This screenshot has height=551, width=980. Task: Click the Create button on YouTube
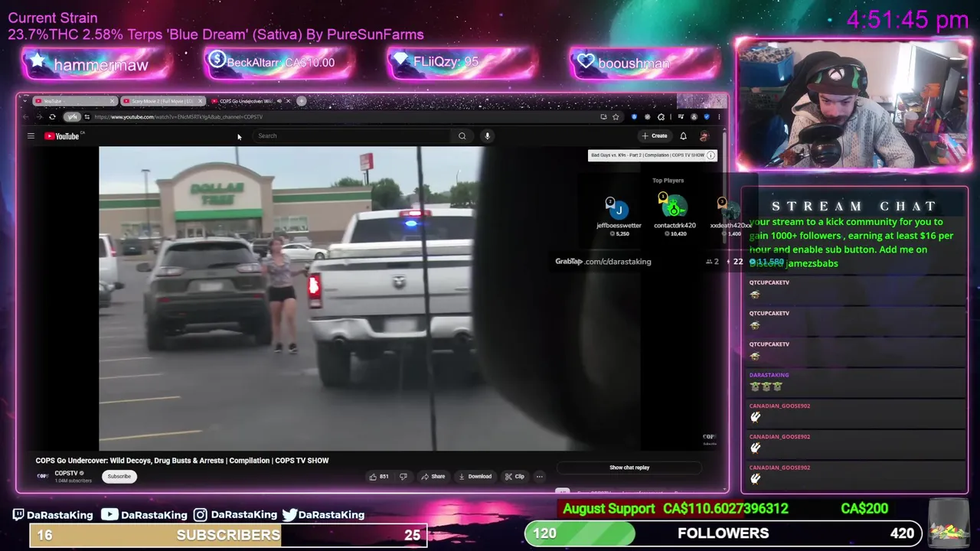(x=655, y=136)
